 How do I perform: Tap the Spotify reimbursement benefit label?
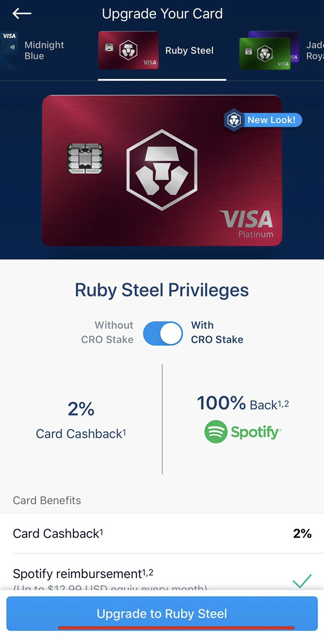point(83,574)
